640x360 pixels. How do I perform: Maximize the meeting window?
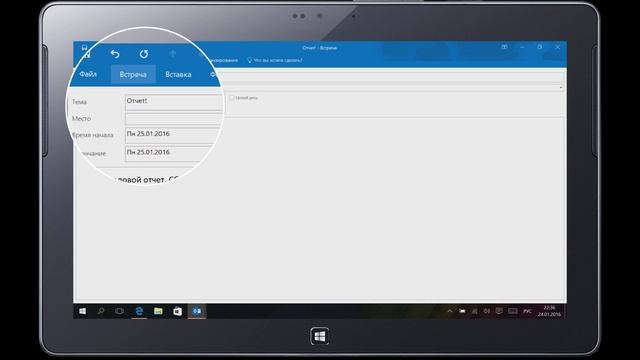coord(540,47)
